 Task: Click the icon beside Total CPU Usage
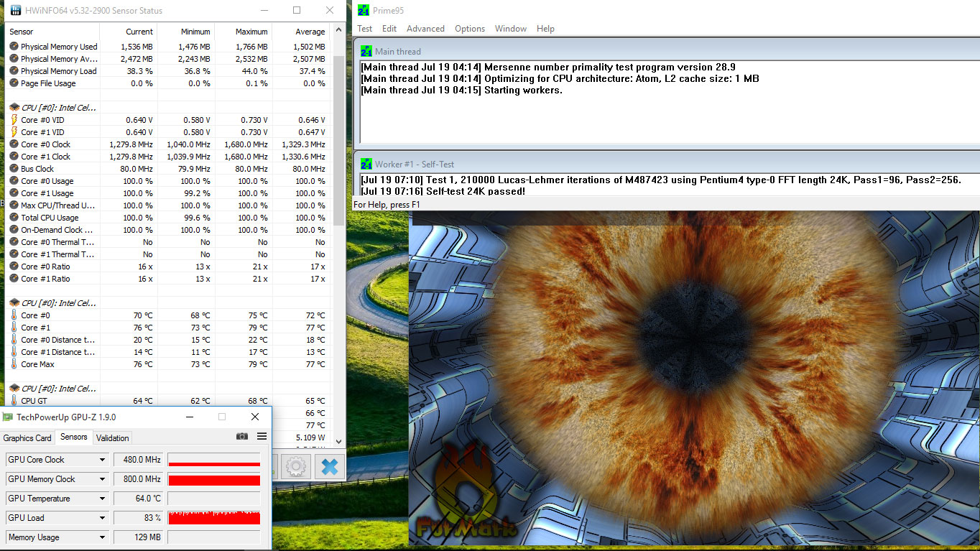[x=14, y=218]
